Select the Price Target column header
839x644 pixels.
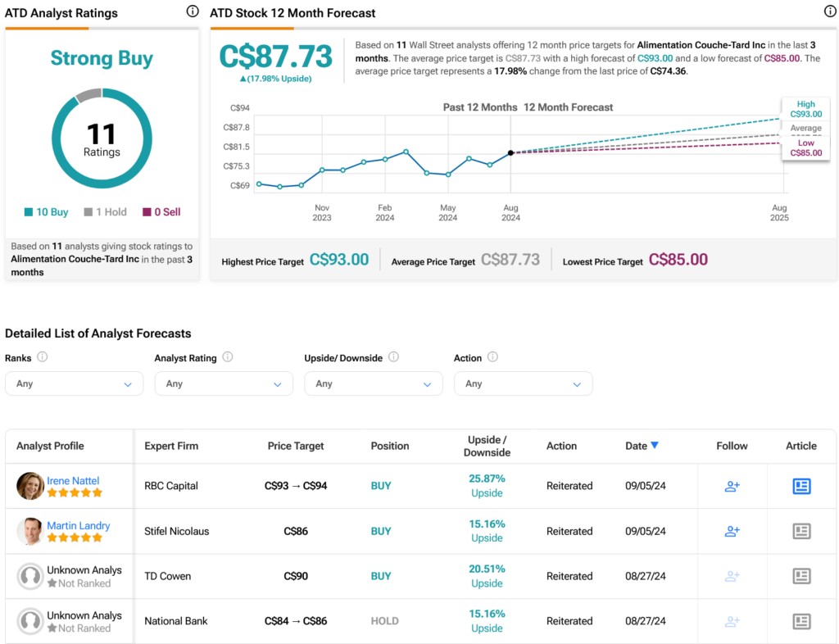pyautogui.click(x=296, y=446)
